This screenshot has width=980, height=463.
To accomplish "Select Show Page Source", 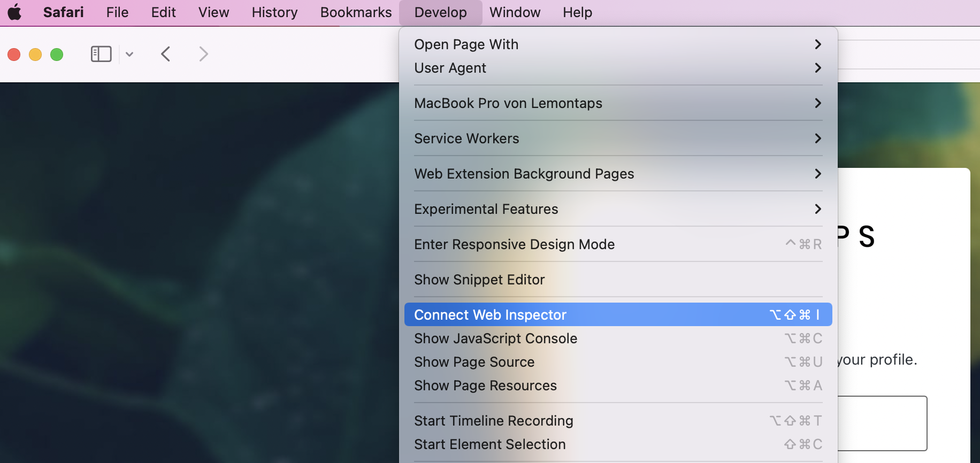I will (x=618, y=362).
